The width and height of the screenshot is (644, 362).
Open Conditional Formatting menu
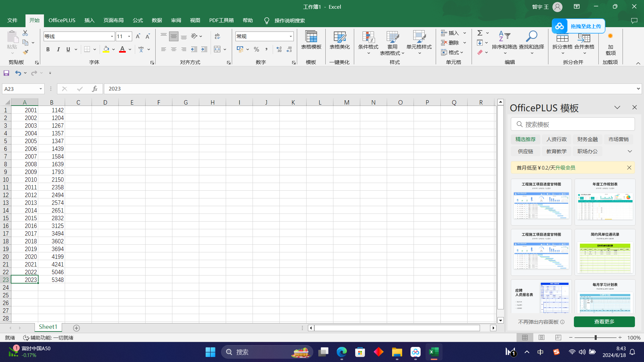(368, 43)
